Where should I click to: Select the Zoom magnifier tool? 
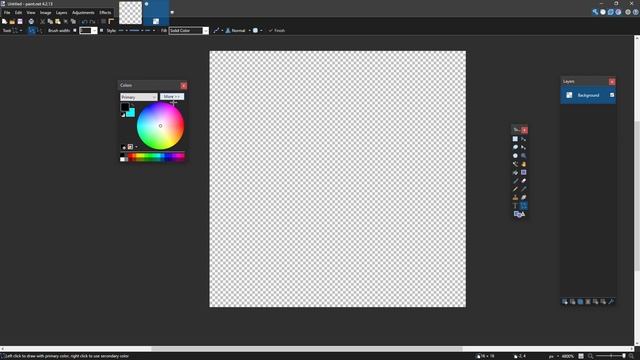523,156
